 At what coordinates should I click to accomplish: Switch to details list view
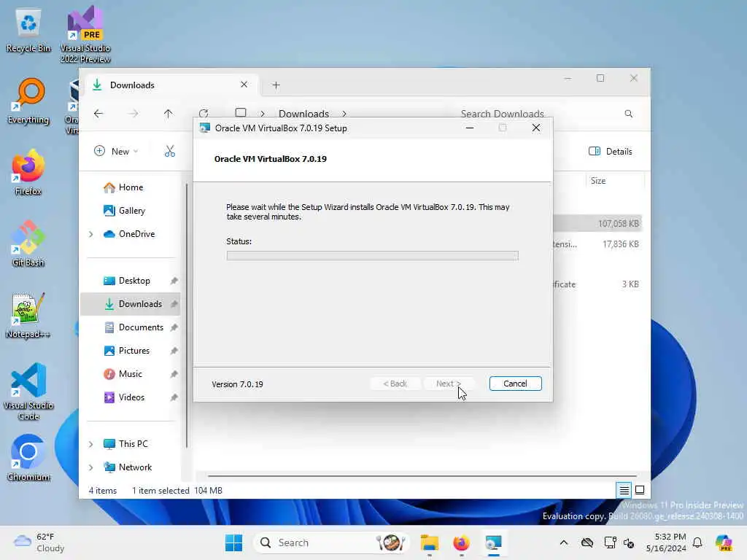tap(624, 490)
